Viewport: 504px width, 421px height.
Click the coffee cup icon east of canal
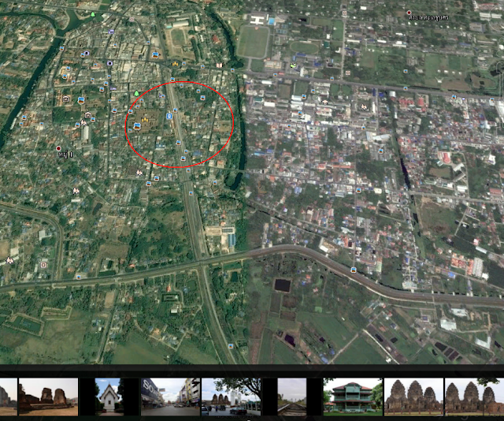click(324, 102)
